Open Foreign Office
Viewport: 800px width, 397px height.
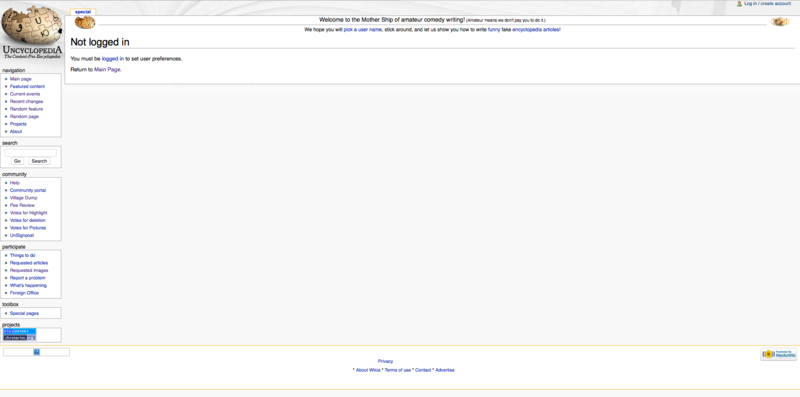pos(24,293)
